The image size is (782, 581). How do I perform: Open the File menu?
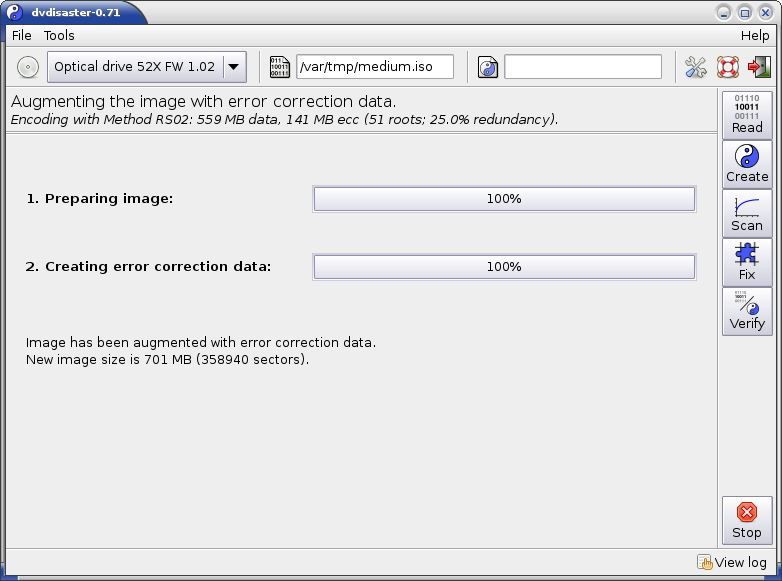point(21,35)
